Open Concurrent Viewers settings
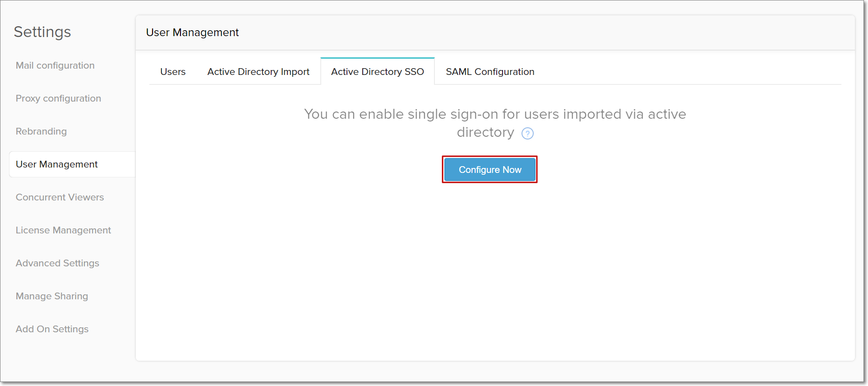 (x=60, y=197)
